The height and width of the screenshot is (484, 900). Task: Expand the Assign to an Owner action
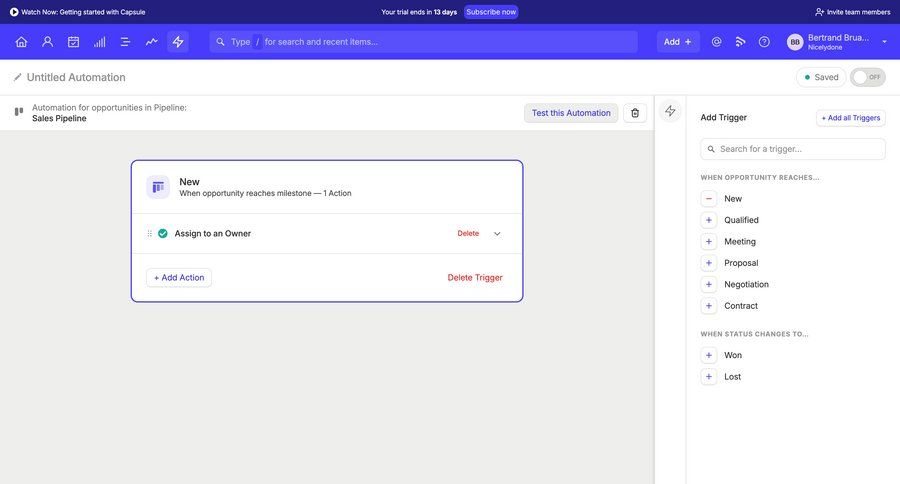click(497, 234)
